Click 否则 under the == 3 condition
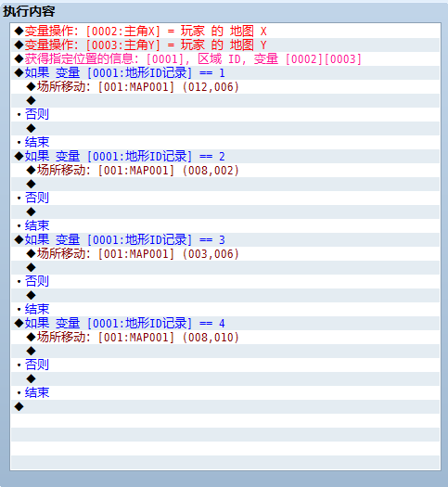The height and width of the screenshot is (487, 448). click(36, 281)
